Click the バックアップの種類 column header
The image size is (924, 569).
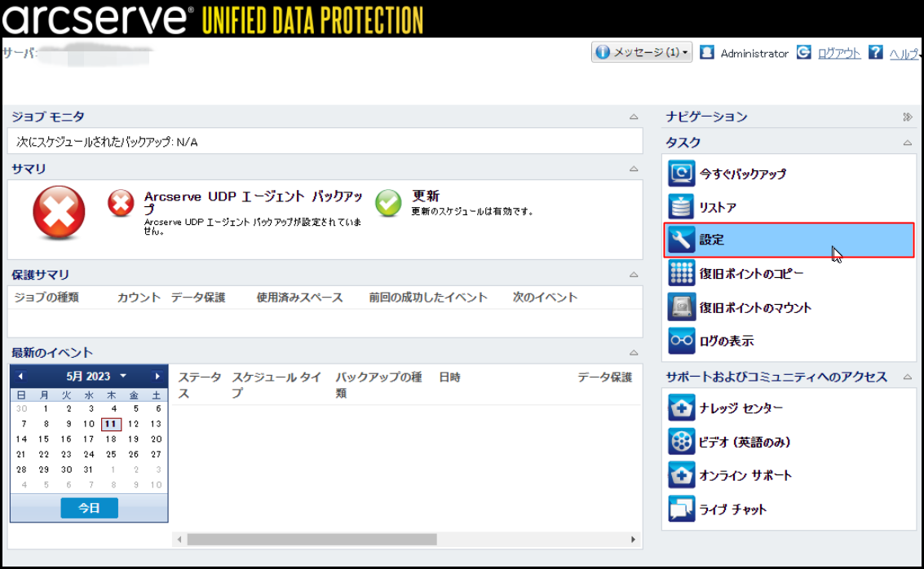tap(378, 385)
